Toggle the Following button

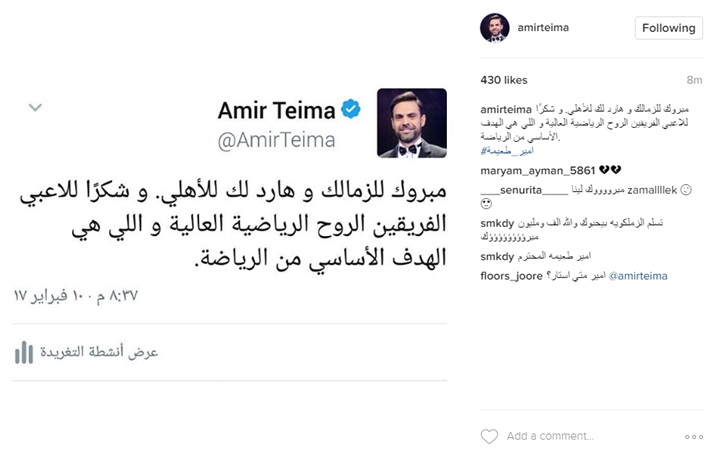669,28
